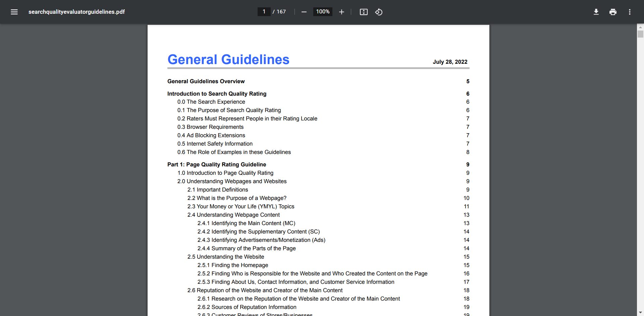The width and height of the screenshot is (644, 316).
Task: Open 2.5.1 Finding the Homepage entry
Action: click(x=232, y=265)
